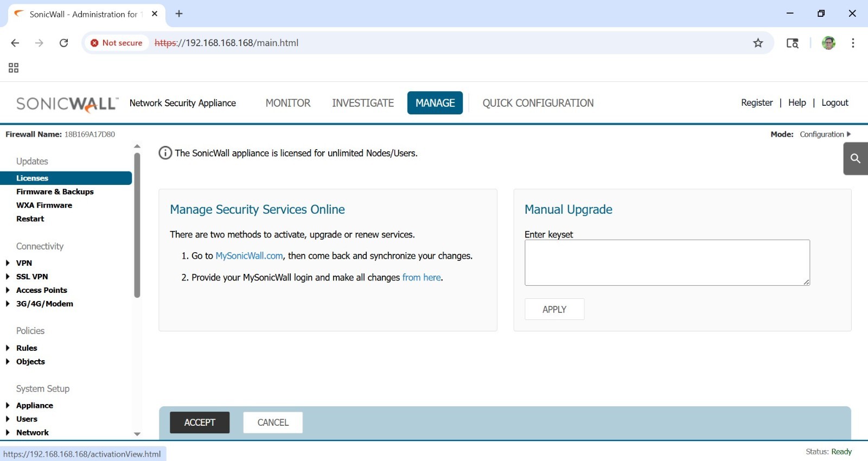Viewport: 868px width, 461px height.
Task: Click the sidebar scrollbar thumb
Action: [137, 225]
